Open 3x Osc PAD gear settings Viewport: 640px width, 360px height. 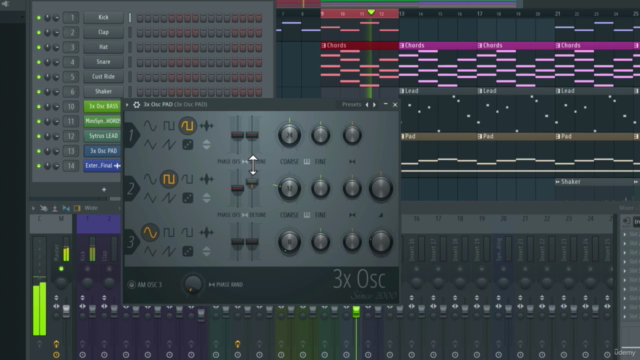pos(136,104)
